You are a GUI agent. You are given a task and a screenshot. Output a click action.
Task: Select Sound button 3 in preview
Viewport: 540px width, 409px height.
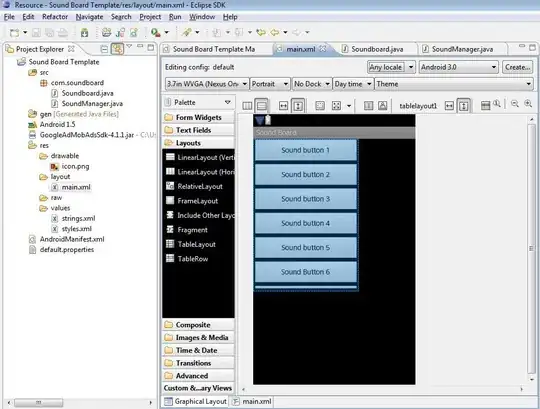click(305, 199)
